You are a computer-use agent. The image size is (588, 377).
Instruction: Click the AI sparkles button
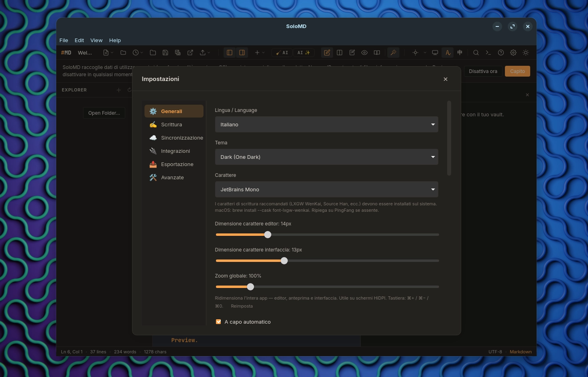(x=303, y=53)
